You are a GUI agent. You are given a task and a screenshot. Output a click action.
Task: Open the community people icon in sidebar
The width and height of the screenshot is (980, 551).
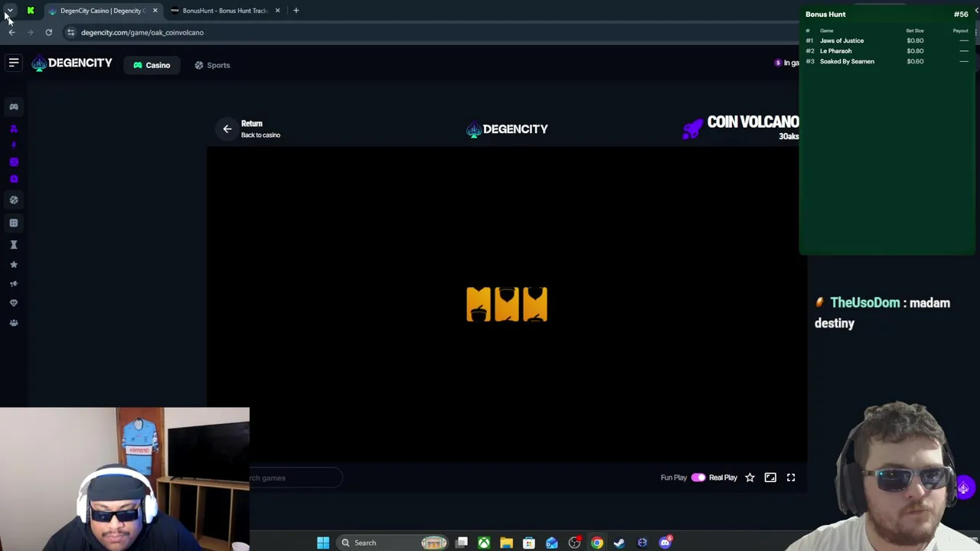(14, 323)
